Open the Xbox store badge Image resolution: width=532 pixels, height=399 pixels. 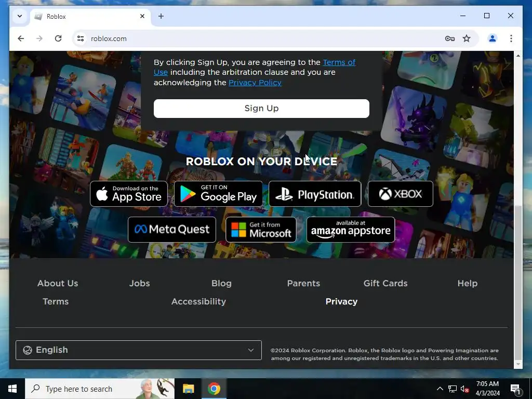(x=401, y=194)
